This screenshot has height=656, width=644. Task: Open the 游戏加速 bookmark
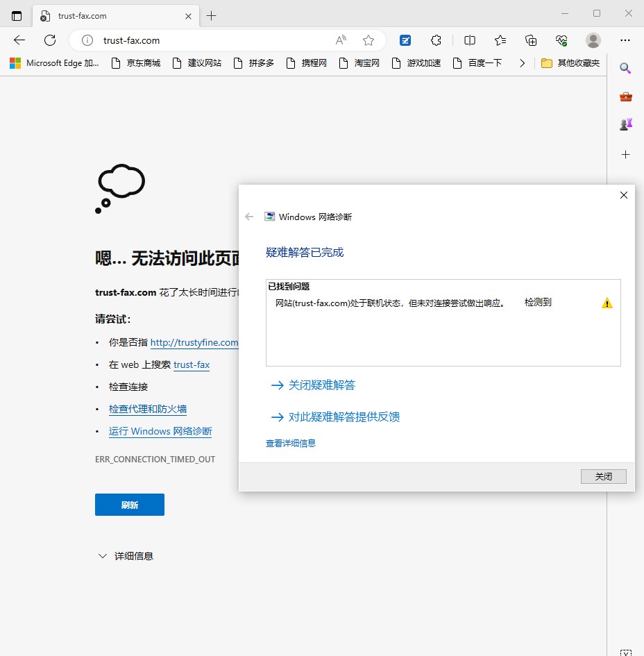pos(416,62)
